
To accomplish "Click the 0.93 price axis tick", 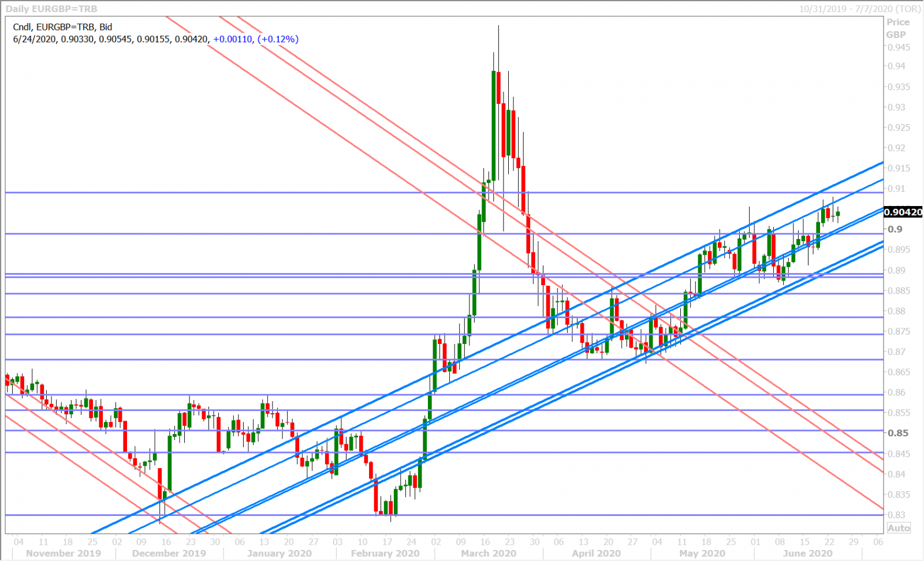I will click(896, 107).
